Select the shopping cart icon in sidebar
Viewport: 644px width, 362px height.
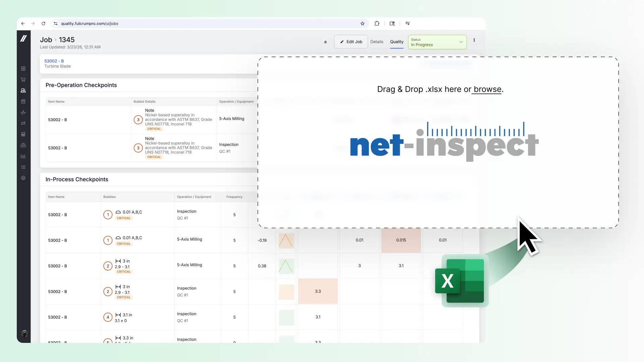click(23, 80)
